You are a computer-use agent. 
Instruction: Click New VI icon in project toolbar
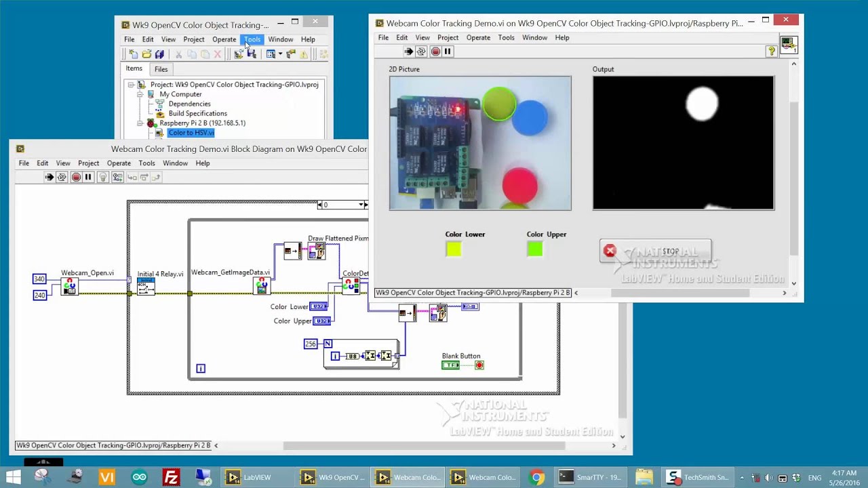pos(134,54)
